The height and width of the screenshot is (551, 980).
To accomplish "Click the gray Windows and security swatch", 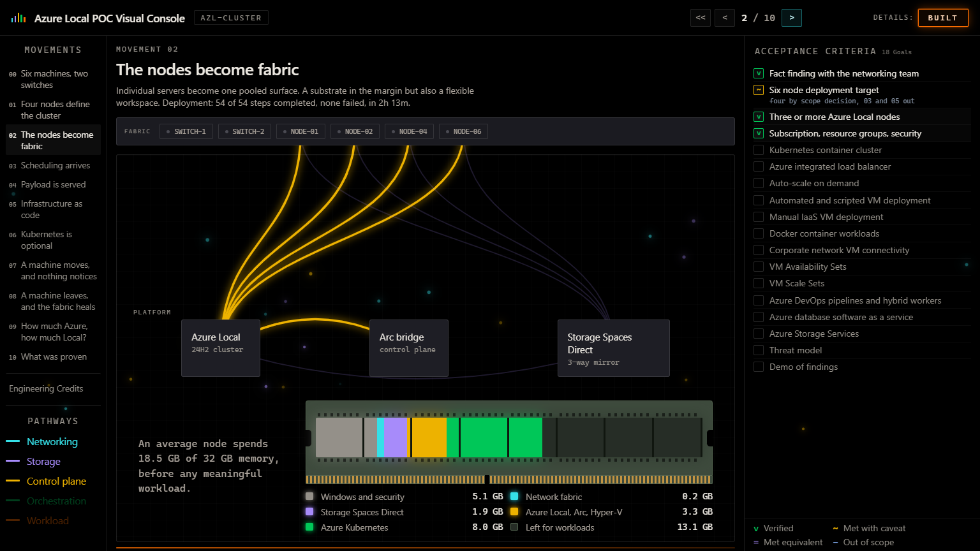I will tap(309, 496).
